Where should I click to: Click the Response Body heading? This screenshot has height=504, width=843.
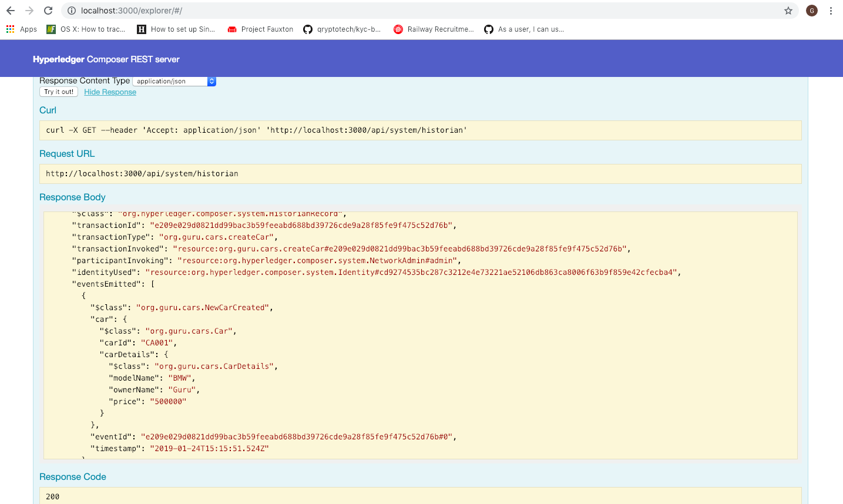coord(72,197)
